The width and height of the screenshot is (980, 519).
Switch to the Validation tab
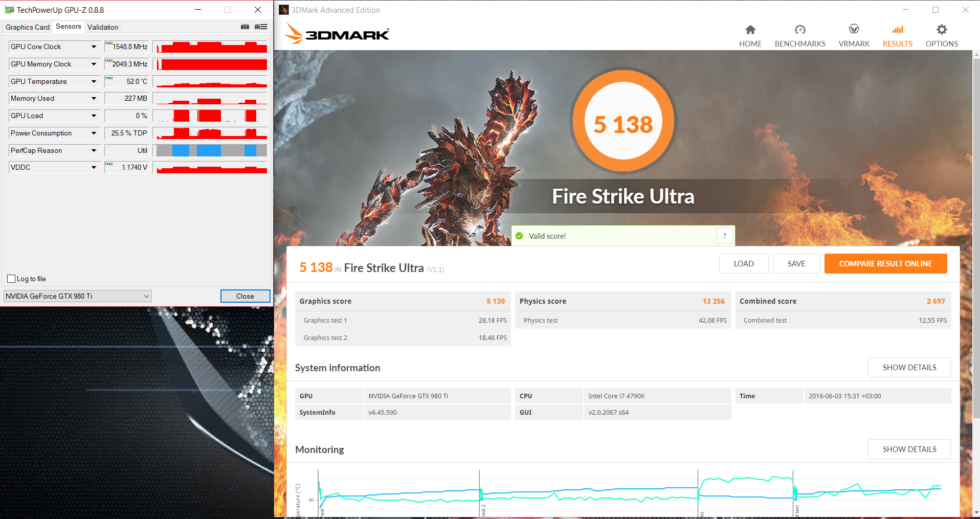103,27
